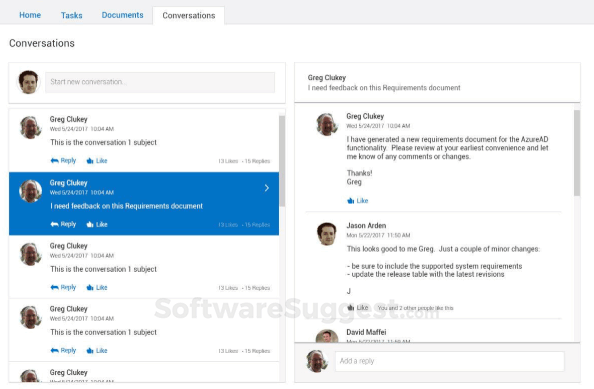The width and height of the screenshot is (594, 389).
Task: Click thumbs-up under Jason Arden's reply
Action: tap(350, 308)
